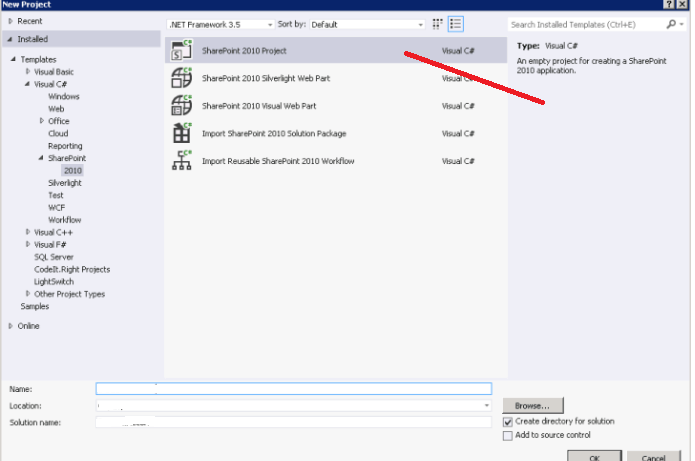Select 'SharePoint 2010 Visual Web Part' template name
The image size is (695, 461).
pos(259,106)
